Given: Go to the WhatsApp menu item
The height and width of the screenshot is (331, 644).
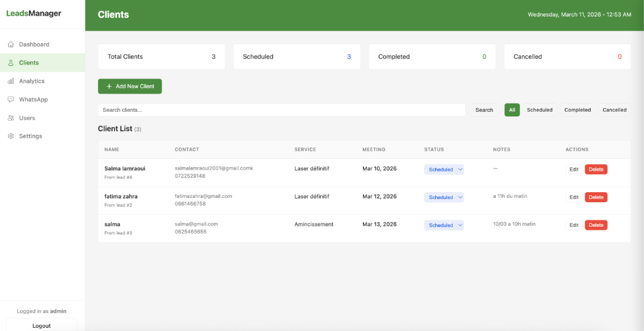Looking at the screenshot, I should click(33, 99).
